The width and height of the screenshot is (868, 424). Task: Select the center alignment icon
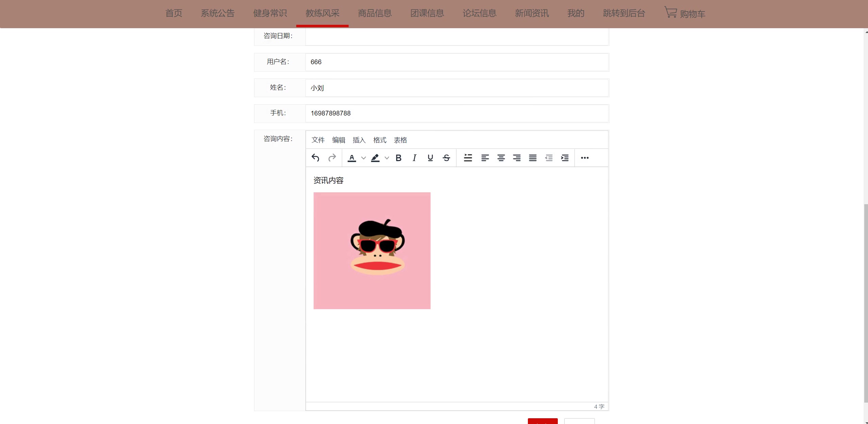pyautogui.click(x=500, y=158)
